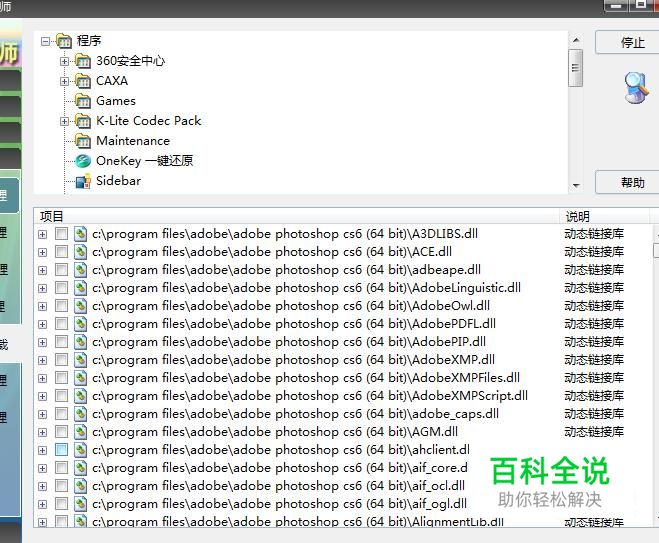Click the AdobeOwl.dll file icon
Screen dimensions: 659x543
click(80, 306)
